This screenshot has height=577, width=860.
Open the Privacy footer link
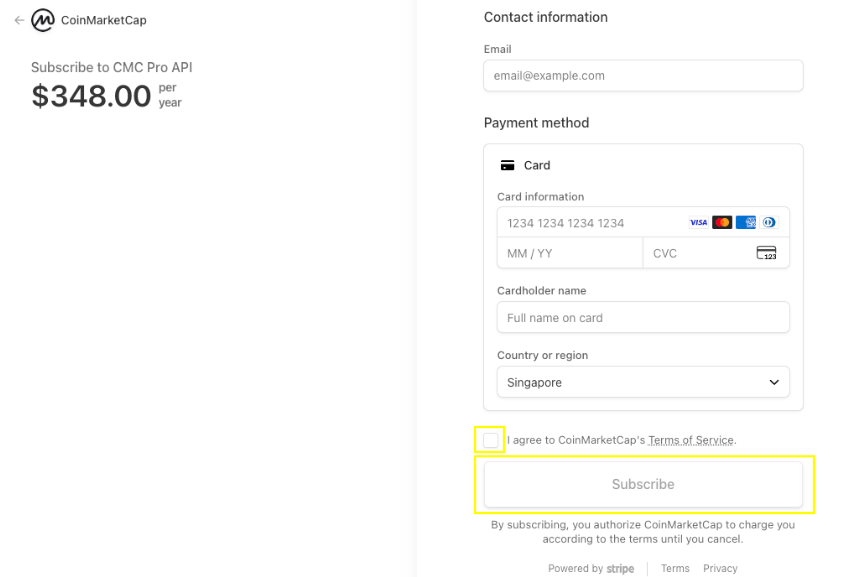720,568
